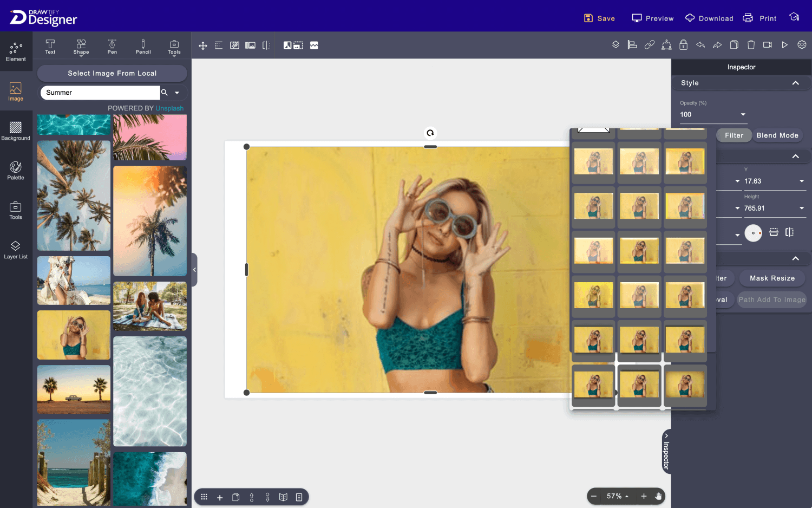Collapse the Style section chevron
The image size is (812, 508).
pyautogui.click(x=795, y=83)
